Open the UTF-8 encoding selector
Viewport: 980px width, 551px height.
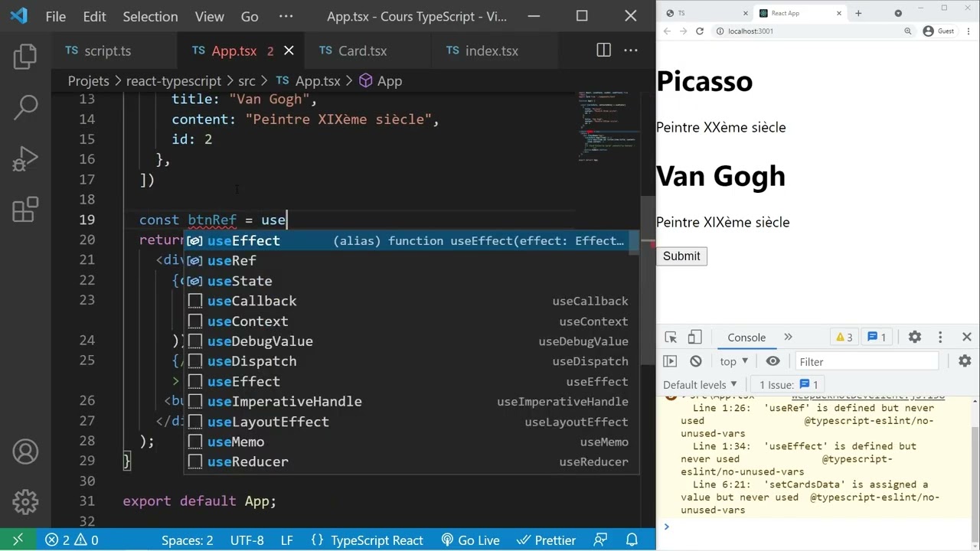247,540
